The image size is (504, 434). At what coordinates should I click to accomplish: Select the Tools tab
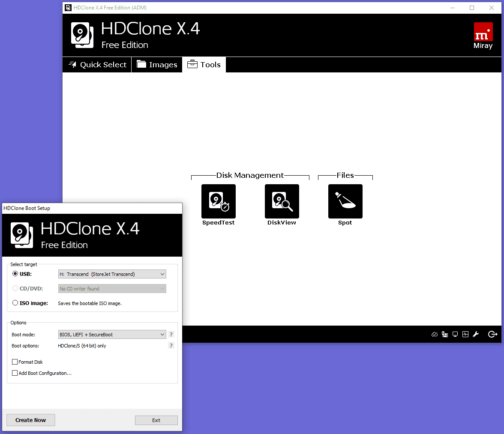click(x=204, y=65)
